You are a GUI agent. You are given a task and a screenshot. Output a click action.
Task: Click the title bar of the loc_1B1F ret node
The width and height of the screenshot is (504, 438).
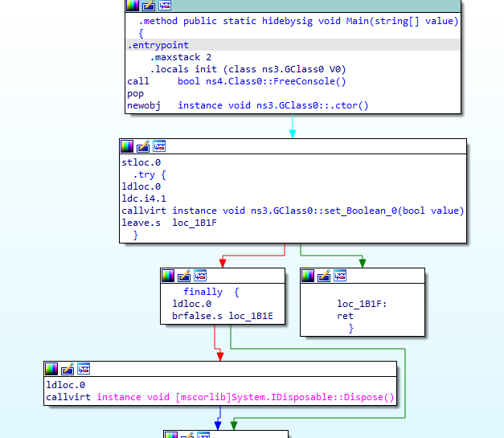[363, 276]
